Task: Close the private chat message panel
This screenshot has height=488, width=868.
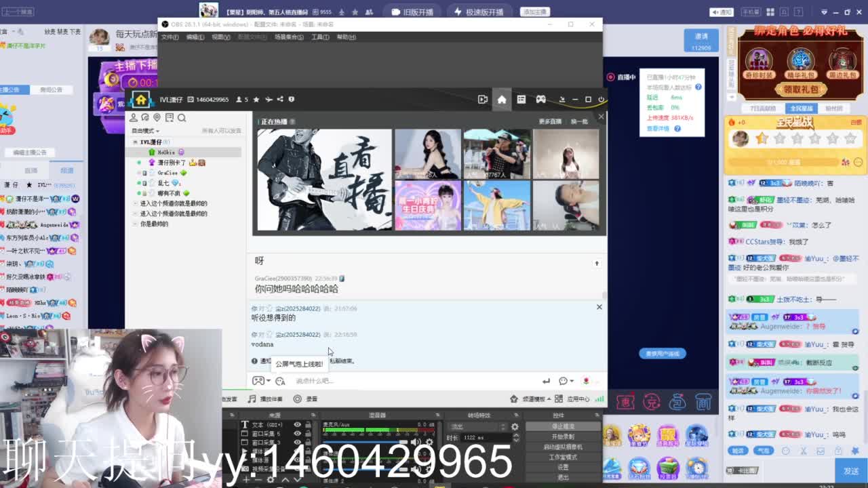Action: pos(599,307)
